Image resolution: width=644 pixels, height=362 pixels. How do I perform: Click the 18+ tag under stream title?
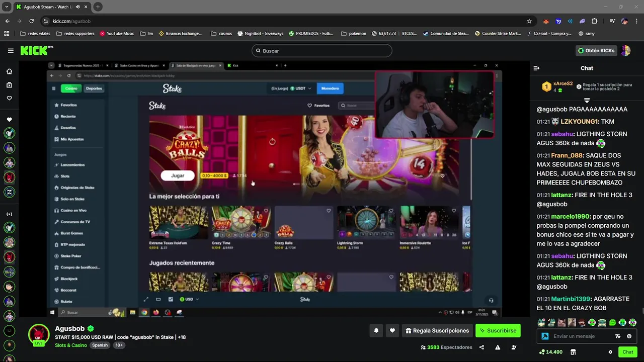click(x=119, y=345)
